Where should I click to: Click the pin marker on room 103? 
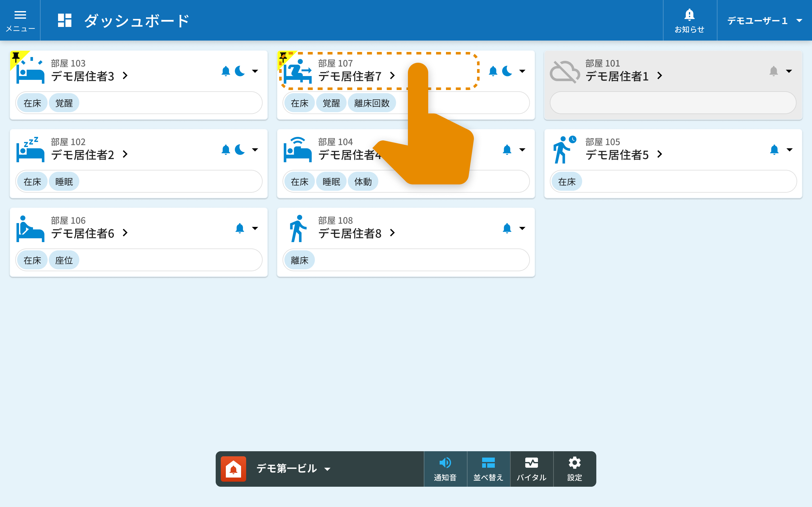tap(16, 57)
